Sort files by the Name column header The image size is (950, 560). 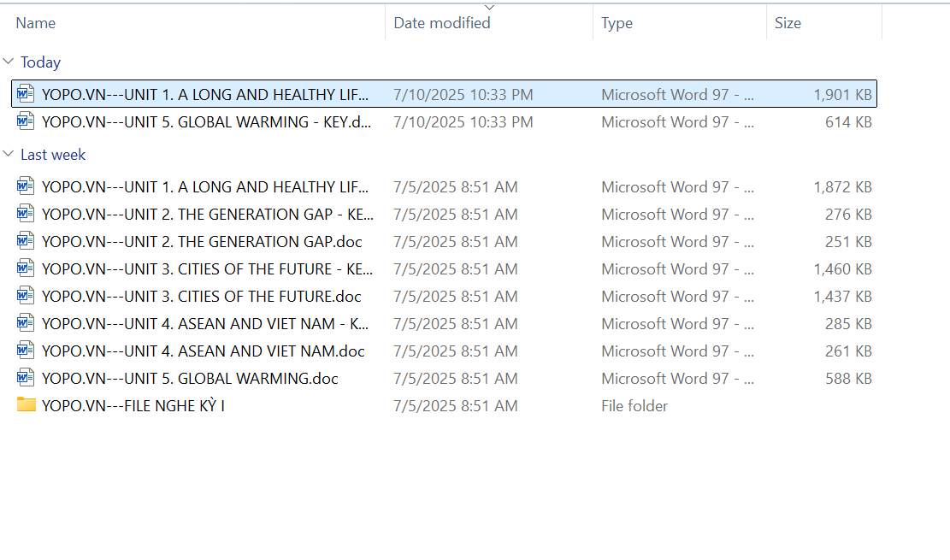[x=36, y=23]
